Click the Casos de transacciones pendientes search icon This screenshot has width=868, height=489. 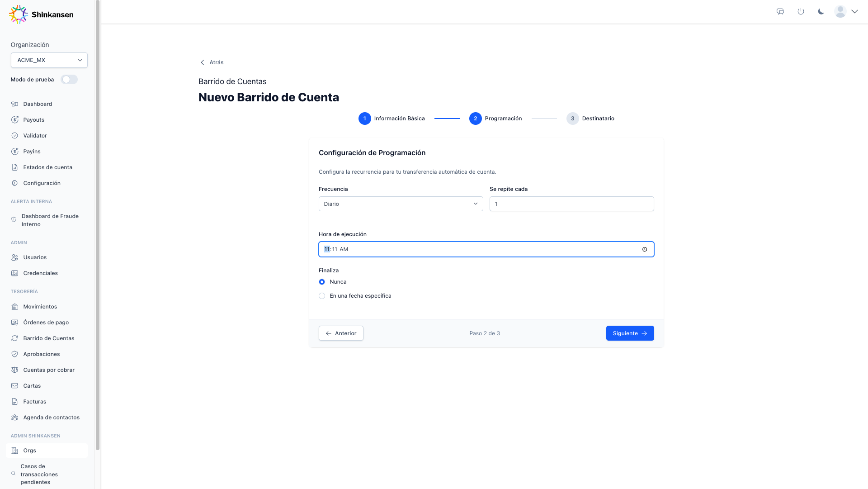click(13, 474)
